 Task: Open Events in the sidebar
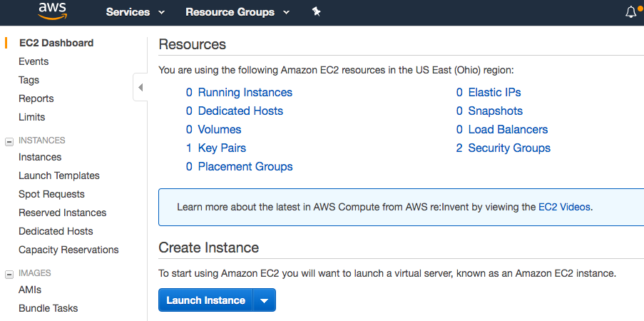(x=34, y=61)
